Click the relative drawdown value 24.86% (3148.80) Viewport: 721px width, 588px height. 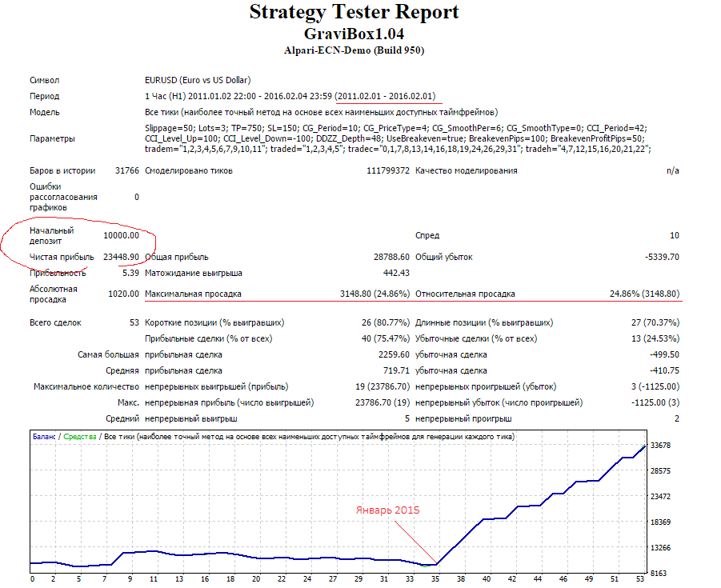click(x=645, y=294)
